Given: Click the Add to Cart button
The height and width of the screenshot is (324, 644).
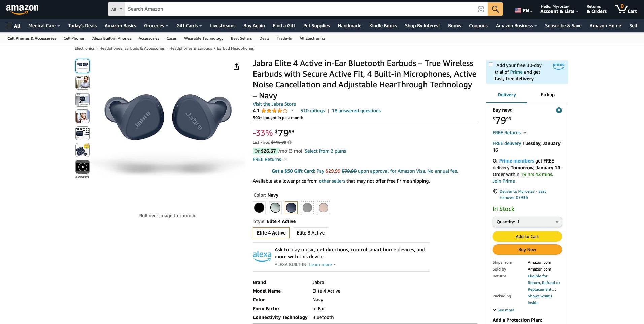Looking at the screenshot, I should pyautogui.click(x=527, y=237).
